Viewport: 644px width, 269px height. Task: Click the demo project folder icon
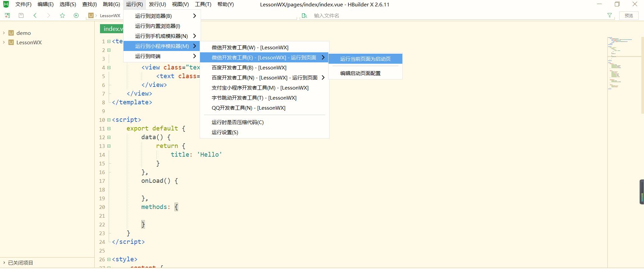11,33
